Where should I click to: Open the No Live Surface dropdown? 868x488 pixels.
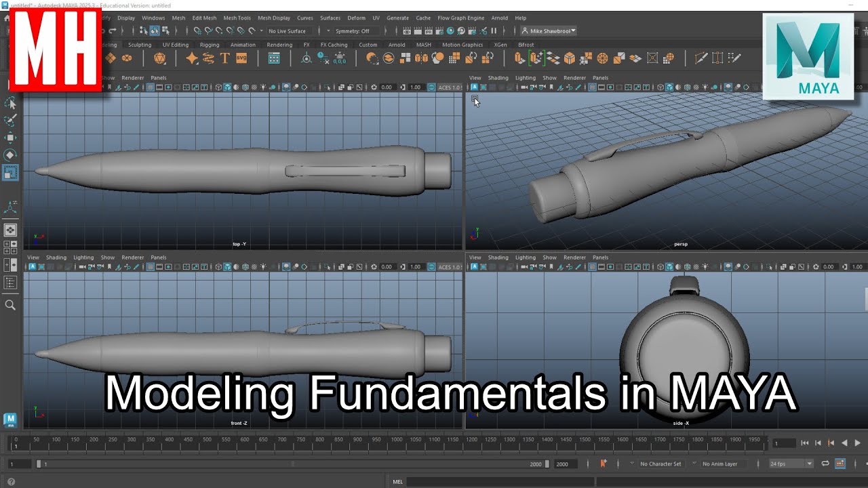click(x=291, y=30)
